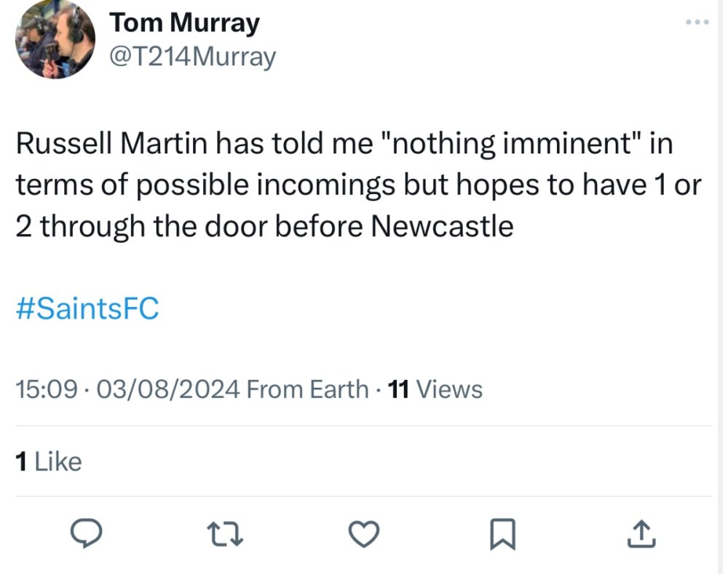Click the Russell Martin name in tweet
Image resolution: width=728 pixels, height=574 pixels.
tap(111, 144)
